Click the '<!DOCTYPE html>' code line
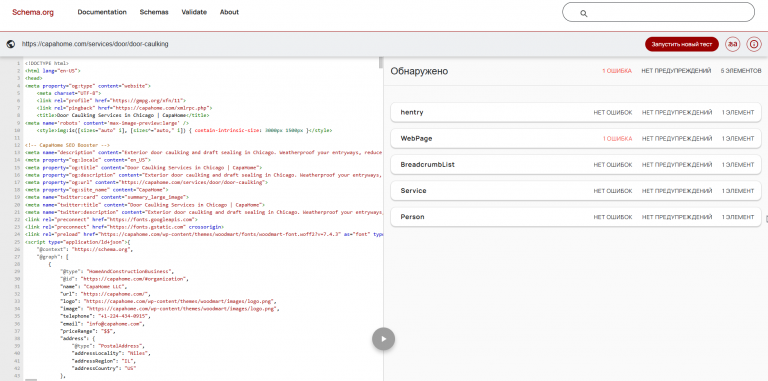The width and height of the screenshot is (768, 381). coord(47,64)
